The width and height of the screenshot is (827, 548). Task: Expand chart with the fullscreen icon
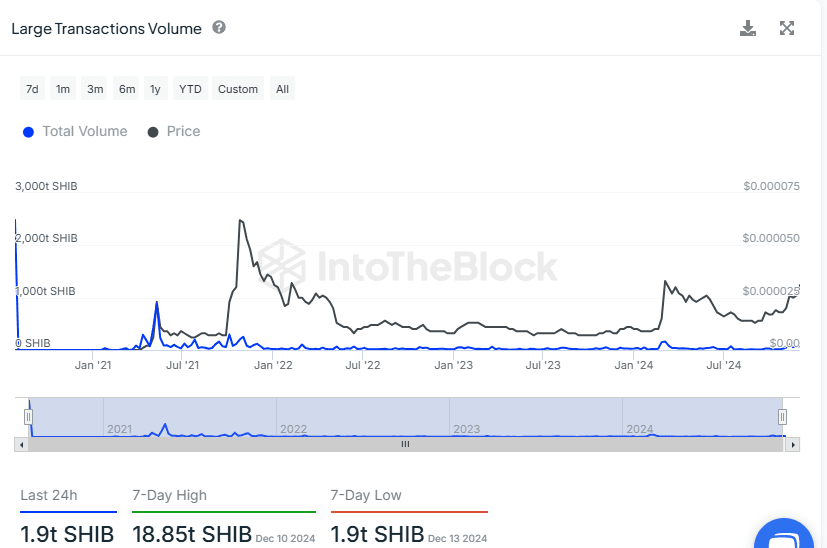coord(786,28)
